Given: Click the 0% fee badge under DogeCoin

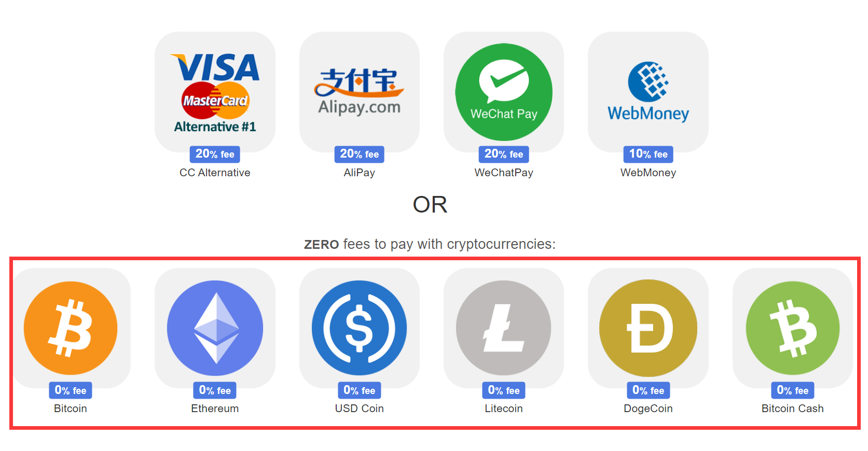Looking at the screenshot, I should pos(648,390).
